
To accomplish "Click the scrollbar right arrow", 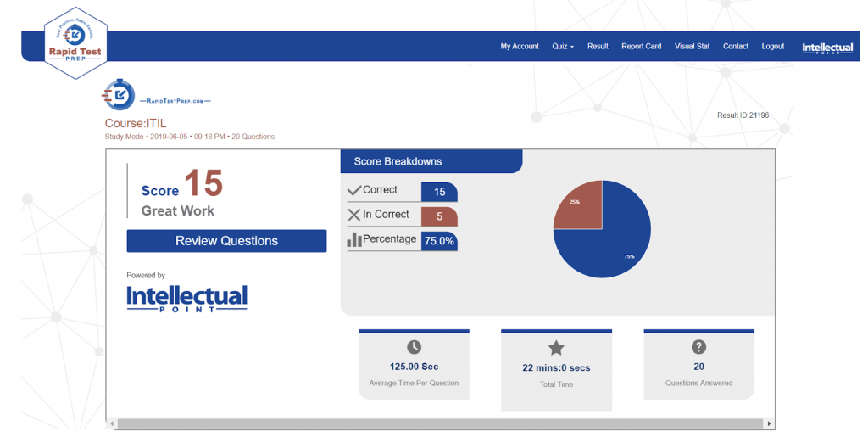I will [769, 423].
